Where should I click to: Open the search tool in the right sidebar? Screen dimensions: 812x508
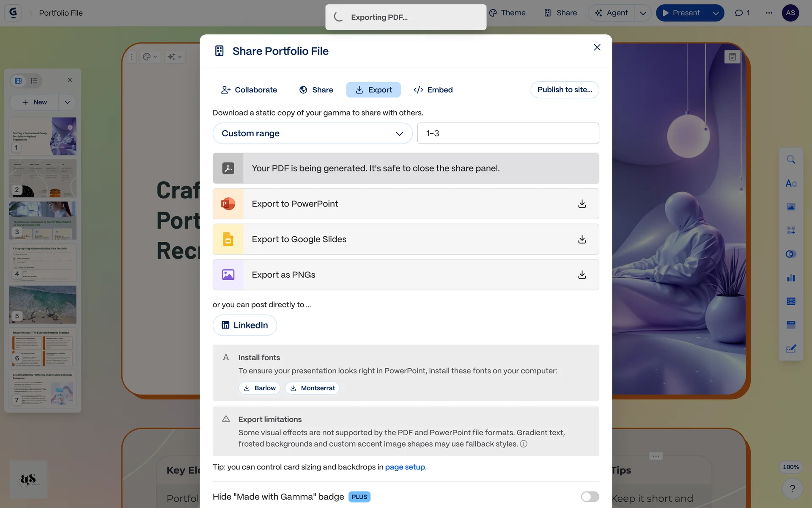click(791, 160)
